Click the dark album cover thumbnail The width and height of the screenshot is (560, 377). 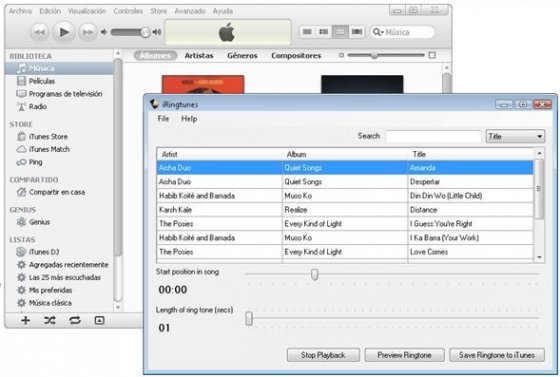point(362,84)
